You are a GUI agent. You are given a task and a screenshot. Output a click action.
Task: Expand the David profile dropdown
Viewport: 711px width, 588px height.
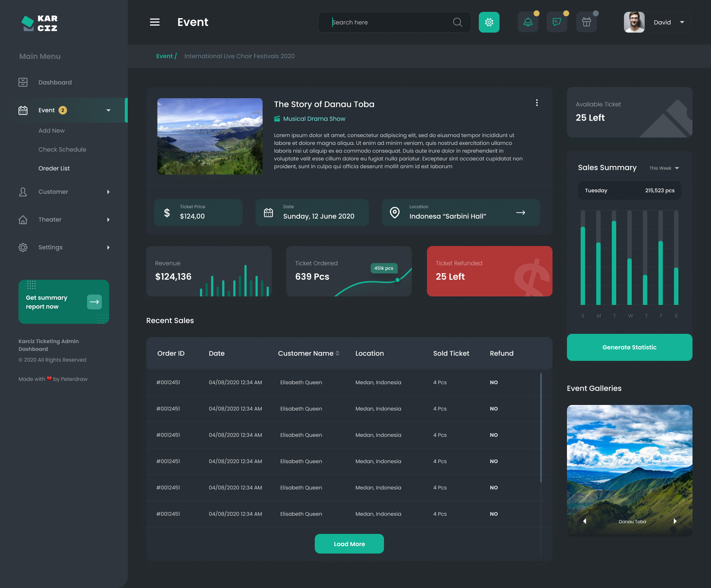pyautogui.click(x=682, y=22)
